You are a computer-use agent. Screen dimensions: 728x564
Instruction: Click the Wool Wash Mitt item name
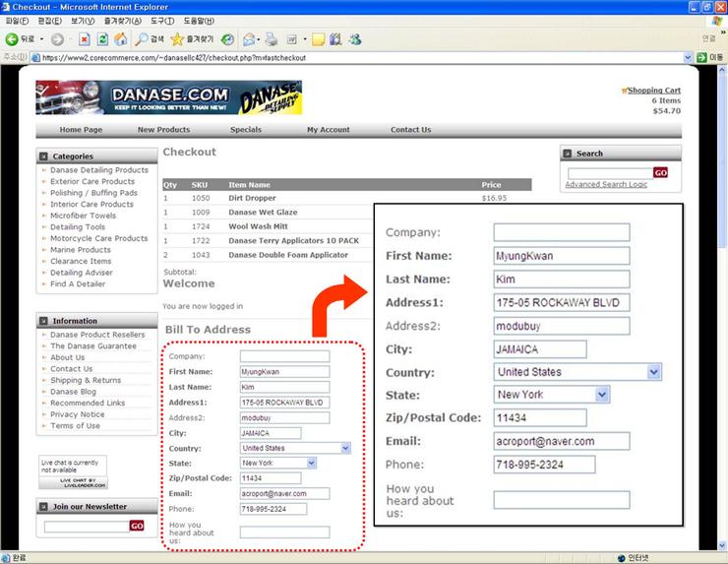click(x=258, y=226)
